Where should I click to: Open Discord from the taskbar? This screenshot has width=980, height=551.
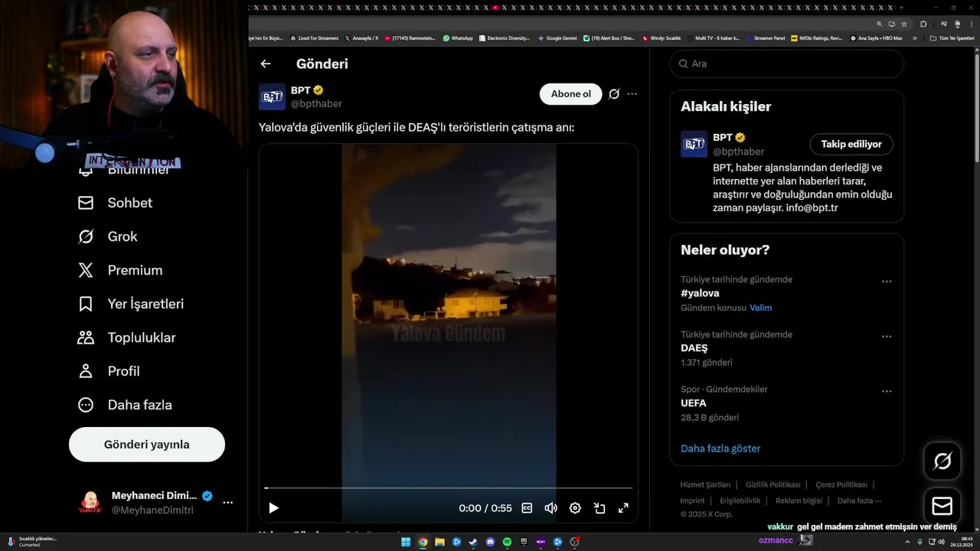(490, 542)
